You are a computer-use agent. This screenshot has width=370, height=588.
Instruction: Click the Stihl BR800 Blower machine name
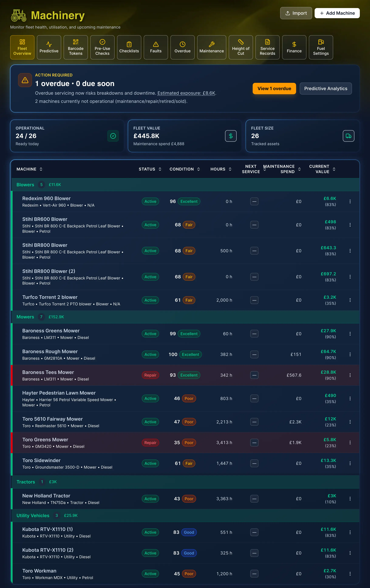pyautogui.click(x=45, y=245)
